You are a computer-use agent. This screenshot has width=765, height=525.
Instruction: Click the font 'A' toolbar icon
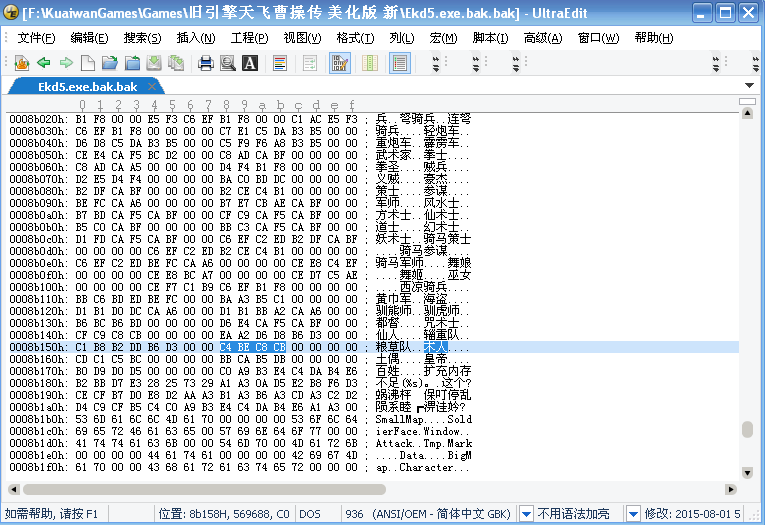(x=250, y=63)
